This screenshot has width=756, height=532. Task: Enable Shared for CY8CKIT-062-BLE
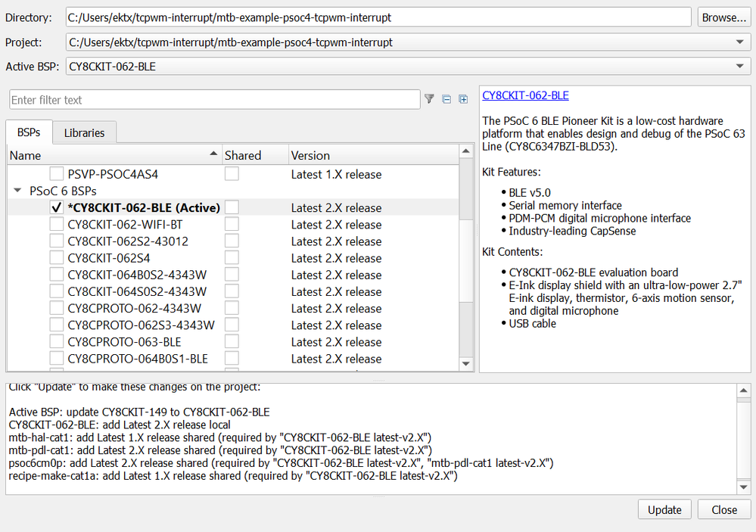click(x=232, y=207)
